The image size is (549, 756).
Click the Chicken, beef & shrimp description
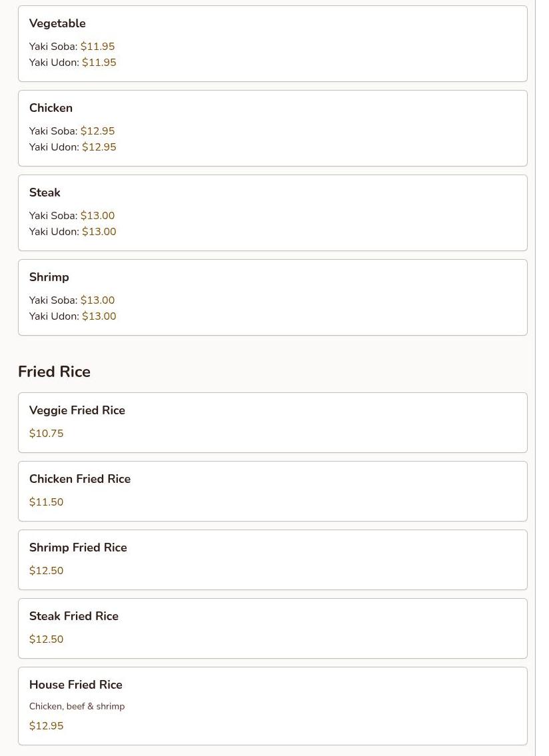click(77, 706)
